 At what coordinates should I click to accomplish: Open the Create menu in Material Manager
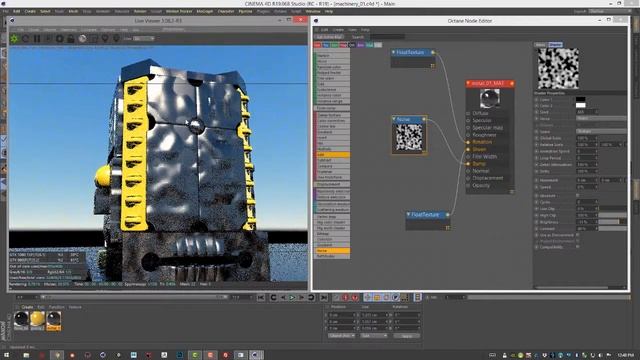(27, 307)
